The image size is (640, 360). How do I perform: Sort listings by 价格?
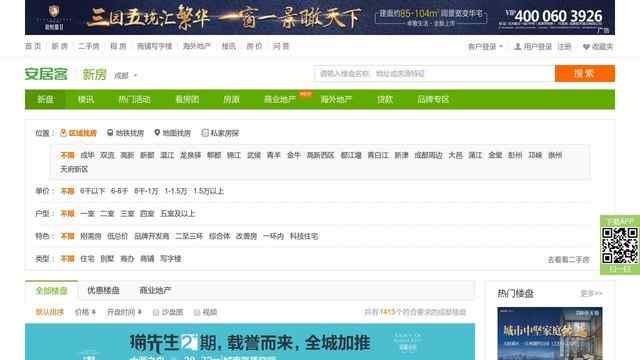point(85,312)
